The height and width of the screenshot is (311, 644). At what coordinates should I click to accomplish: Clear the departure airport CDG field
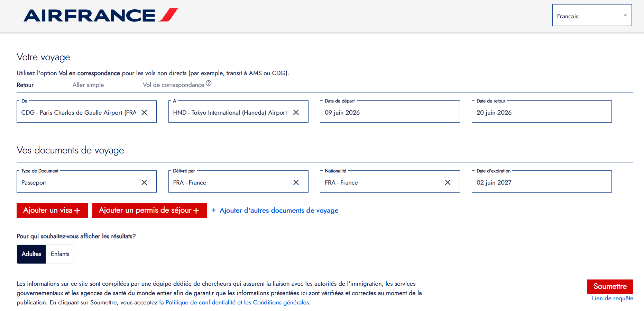pyautogui.click(x=144, y=113)
